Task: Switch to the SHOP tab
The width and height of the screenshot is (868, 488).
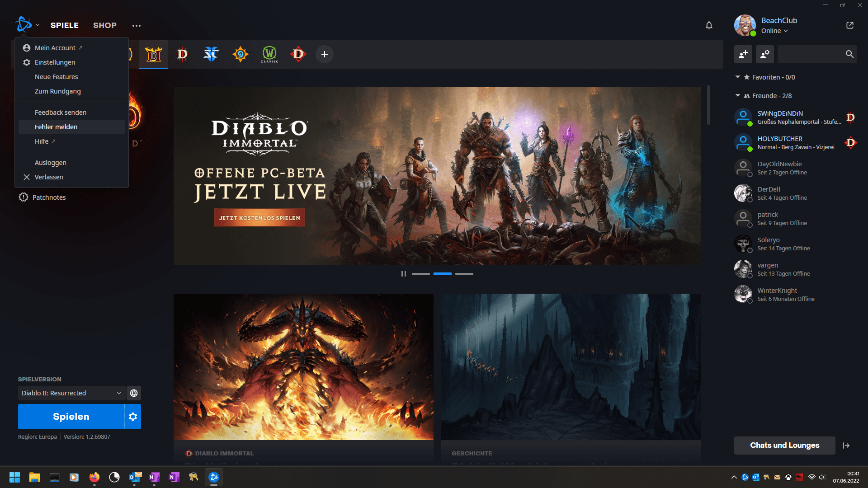Action: click(105, 25)
